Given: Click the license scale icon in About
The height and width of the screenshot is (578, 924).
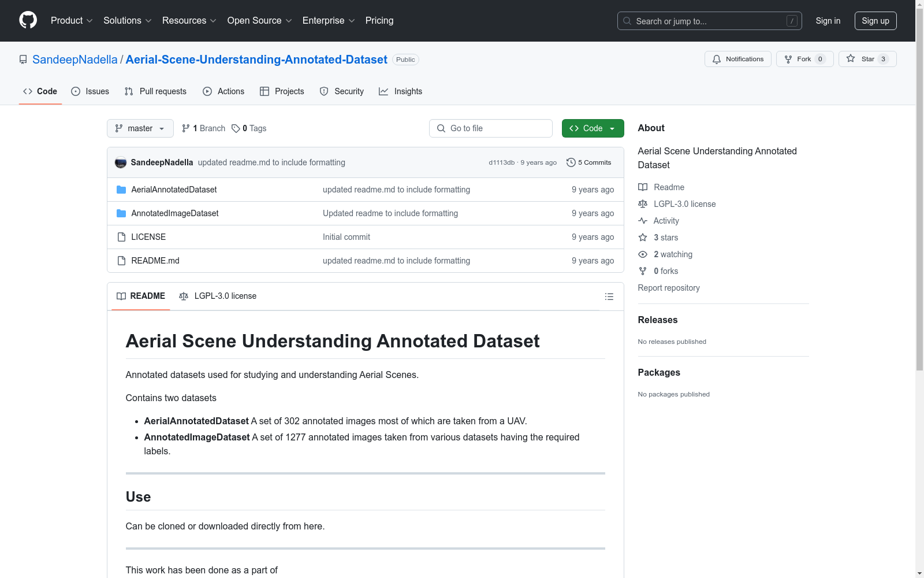Looking at the screenshot, I should [x=643, y=204].
